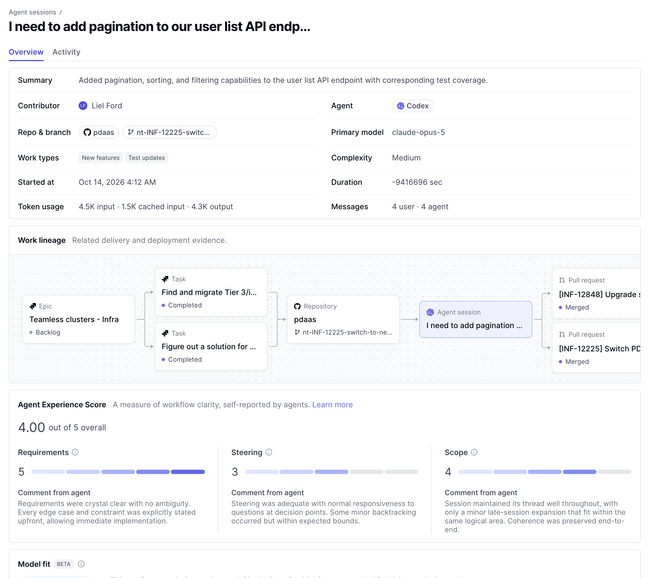Click the Requirements score bar

(x=118, y=472)
